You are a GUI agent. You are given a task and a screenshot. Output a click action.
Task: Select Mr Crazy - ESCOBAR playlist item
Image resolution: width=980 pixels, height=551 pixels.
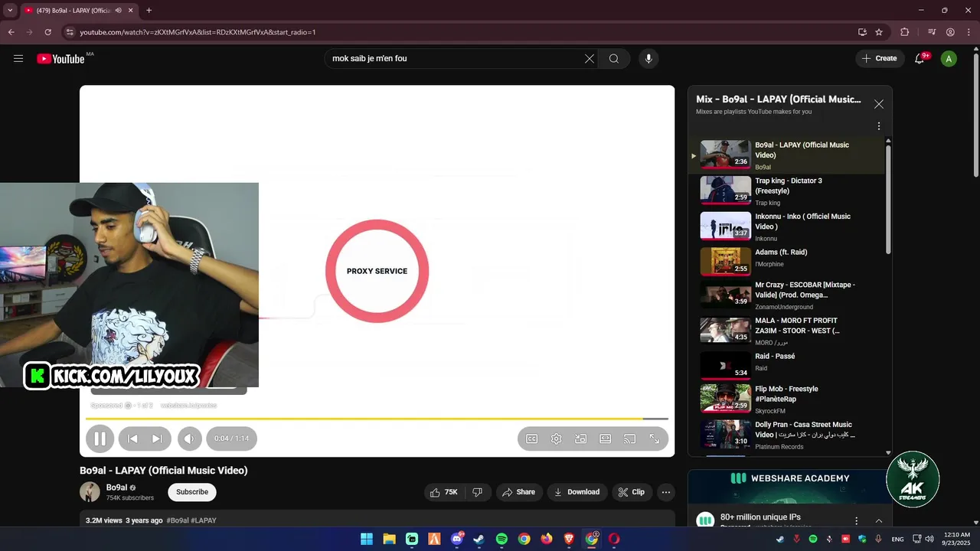pyautogui.click(x=787, y=295)
